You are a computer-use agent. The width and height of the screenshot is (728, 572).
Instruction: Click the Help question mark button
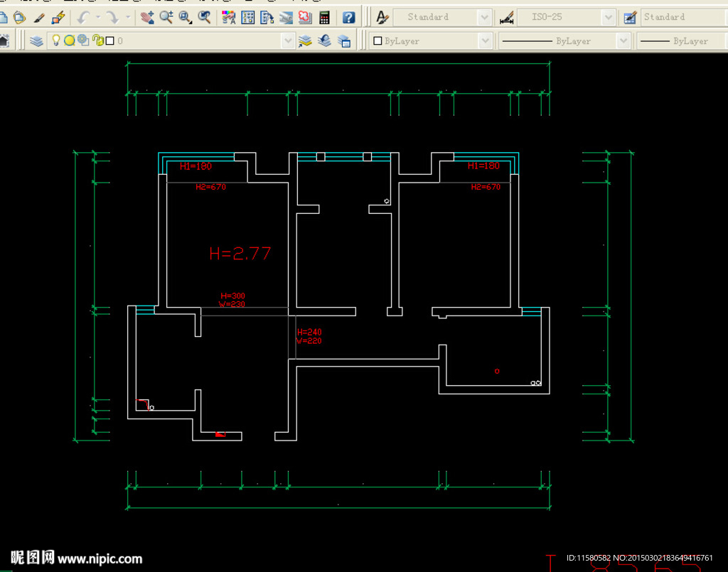(x=348, y=17)
